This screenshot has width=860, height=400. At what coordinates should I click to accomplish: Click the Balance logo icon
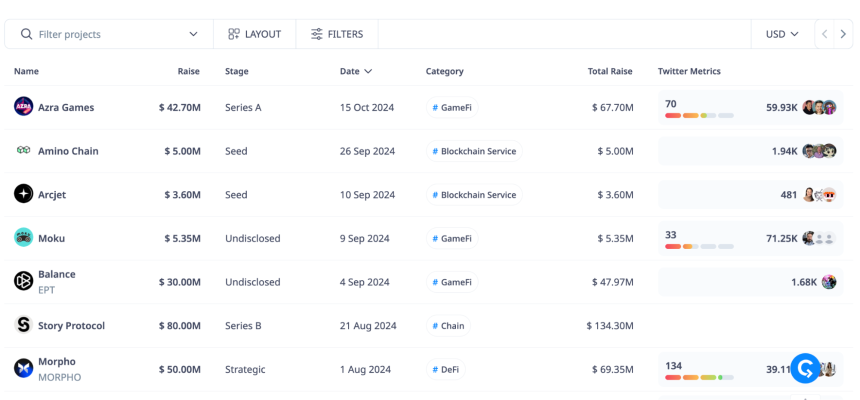[x=24, y=281]
